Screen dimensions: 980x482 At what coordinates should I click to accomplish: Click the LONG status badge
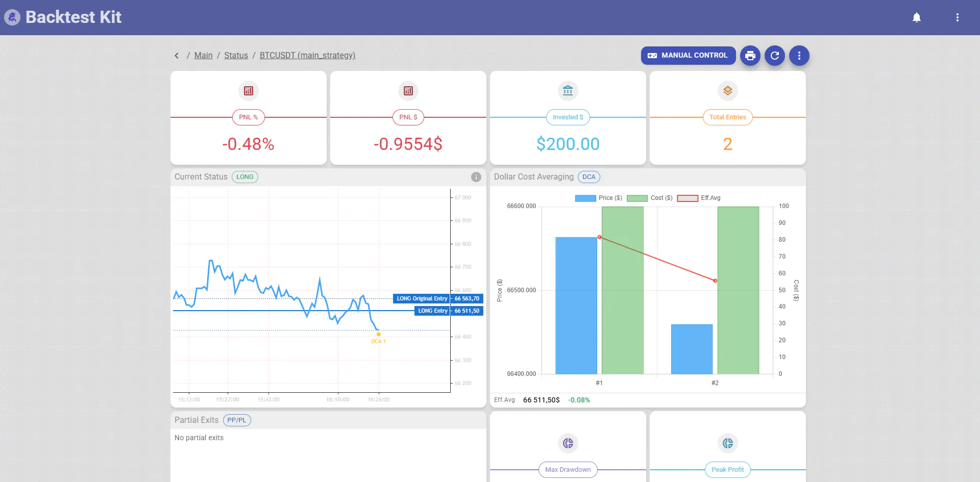[245, 177]
